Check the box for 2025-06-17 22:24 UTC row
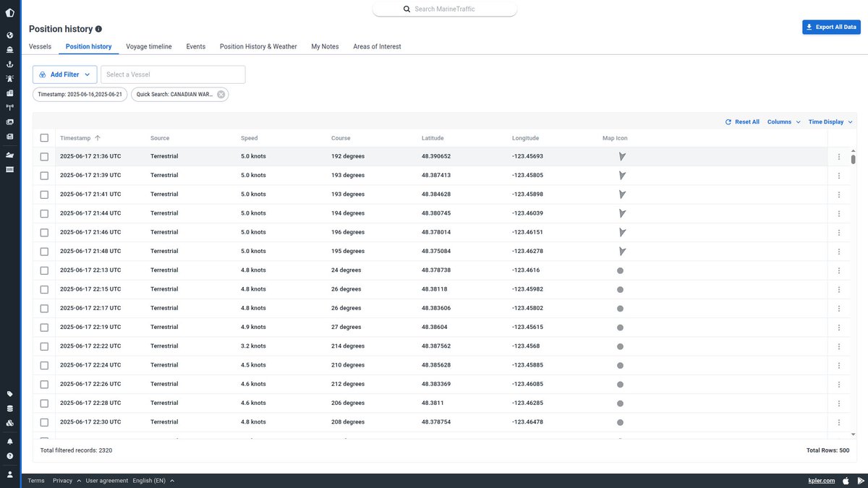 pos(44,365)
